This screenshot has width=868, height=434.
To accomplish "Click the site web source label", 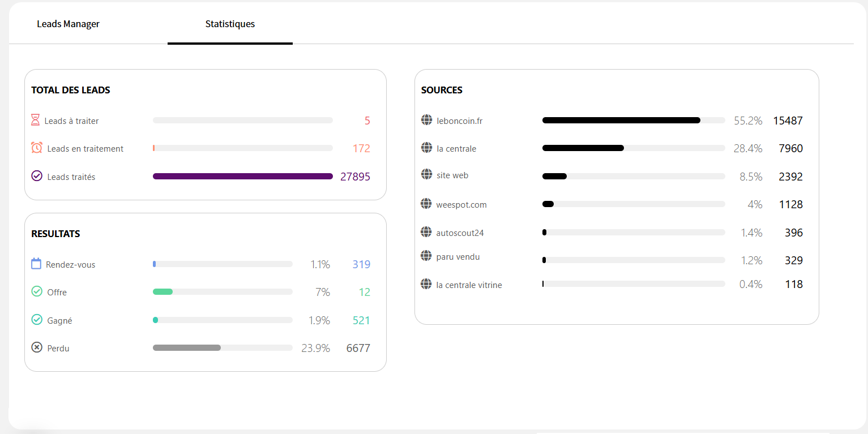I will click(452, 175).
